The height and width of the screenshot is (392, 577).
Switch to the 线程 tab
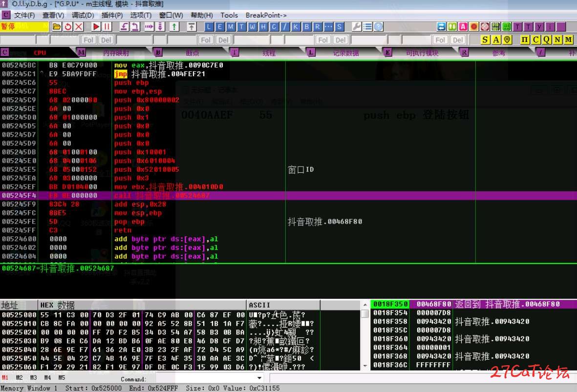[269, 53]
